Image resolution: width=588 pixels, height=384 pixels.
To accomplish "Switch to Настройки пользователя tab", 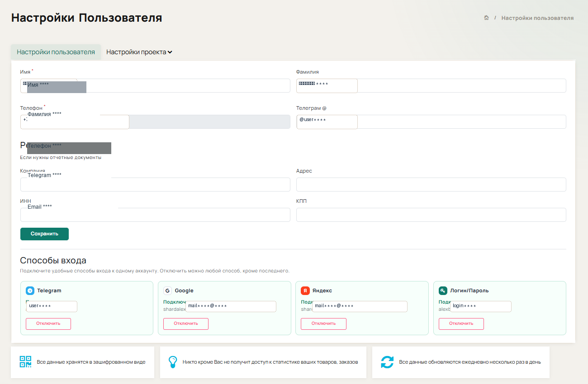I will point(56,52).
